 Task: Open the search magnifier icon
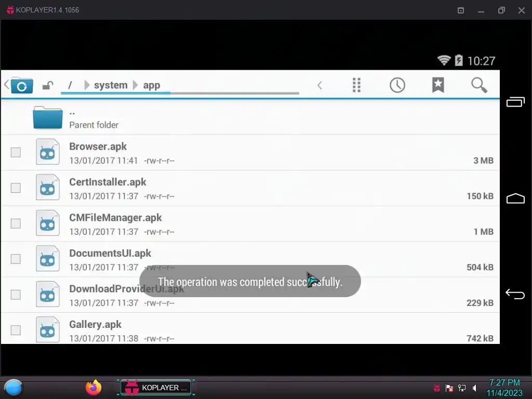point(479,85)
